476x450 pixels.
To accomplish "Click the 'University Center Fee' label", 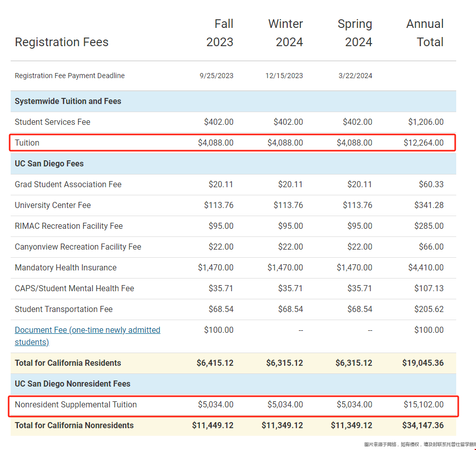I will pyautogui.click(x=53, y=205).
